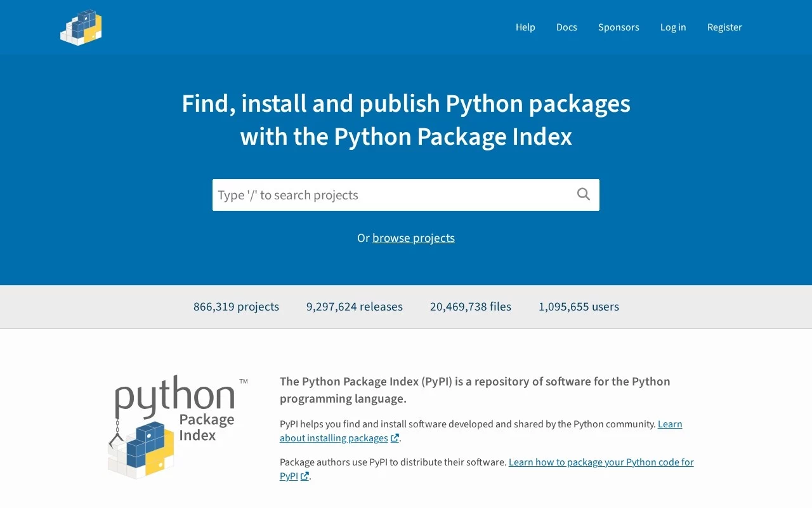Image resolution: width=812 pixels, height=508 pixels.
Task: Click the 1,095,655 users statistic
Action: point(579,307)
